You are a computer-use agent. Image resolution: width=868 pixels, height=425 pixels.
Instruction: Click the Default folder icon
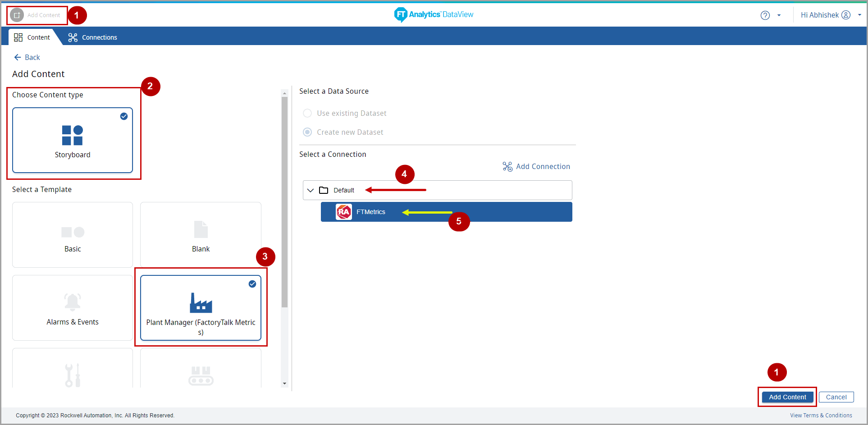point(324,190)
